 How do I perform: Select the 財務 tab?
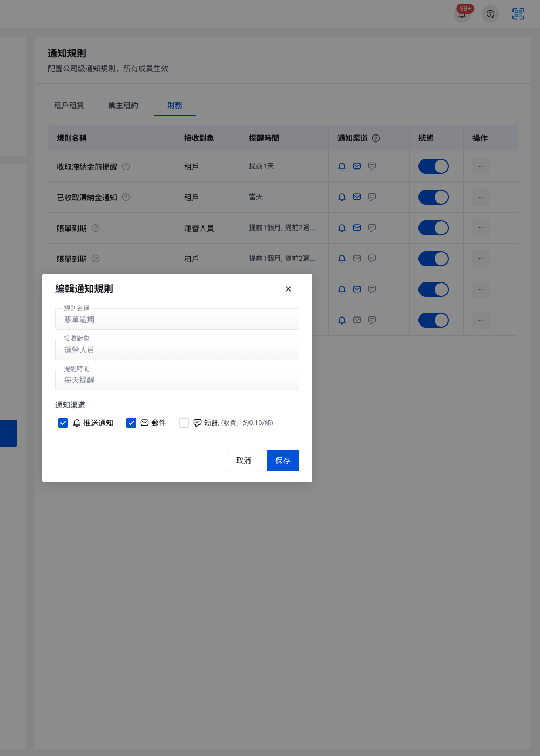[175, 105]
